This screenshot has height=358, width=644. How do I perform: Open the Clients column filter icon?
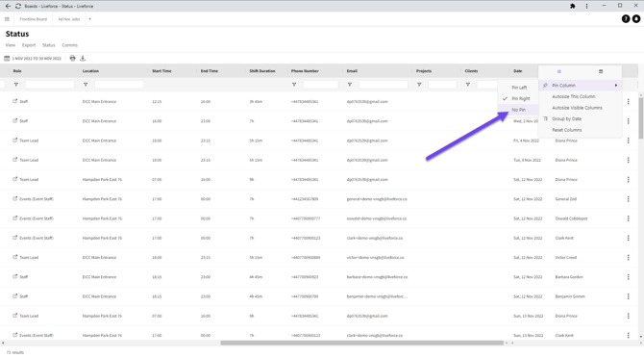tap(468, 85)
